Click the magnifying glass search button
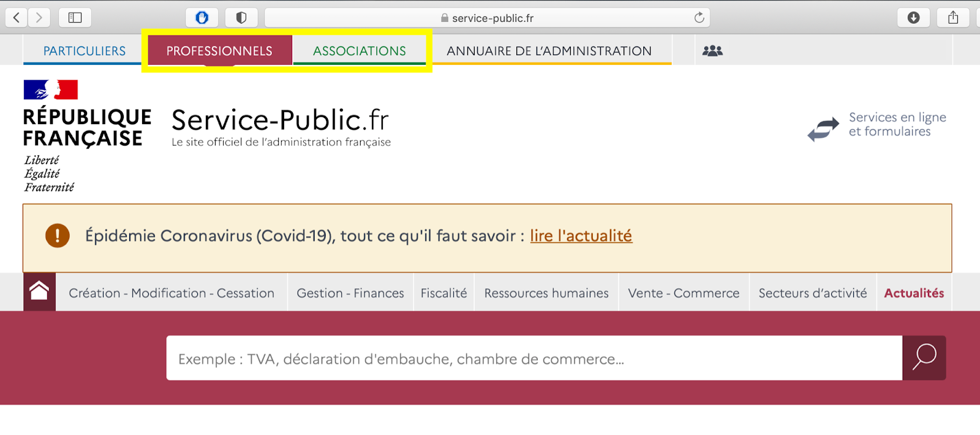The height and width of the screenshot is (435, 980). [x=924, y=358]
